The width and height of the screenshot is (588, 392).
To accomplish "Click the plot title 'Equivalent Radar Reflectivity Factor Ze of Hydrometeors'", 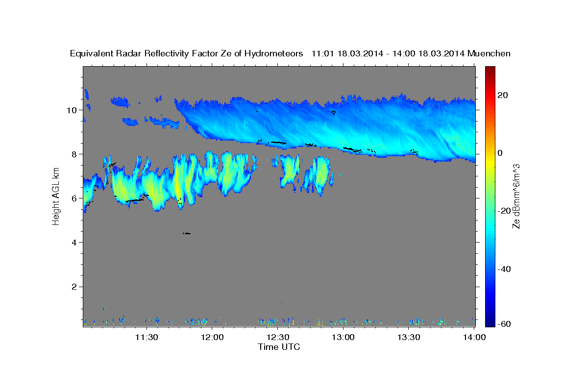I will point(187,53).
